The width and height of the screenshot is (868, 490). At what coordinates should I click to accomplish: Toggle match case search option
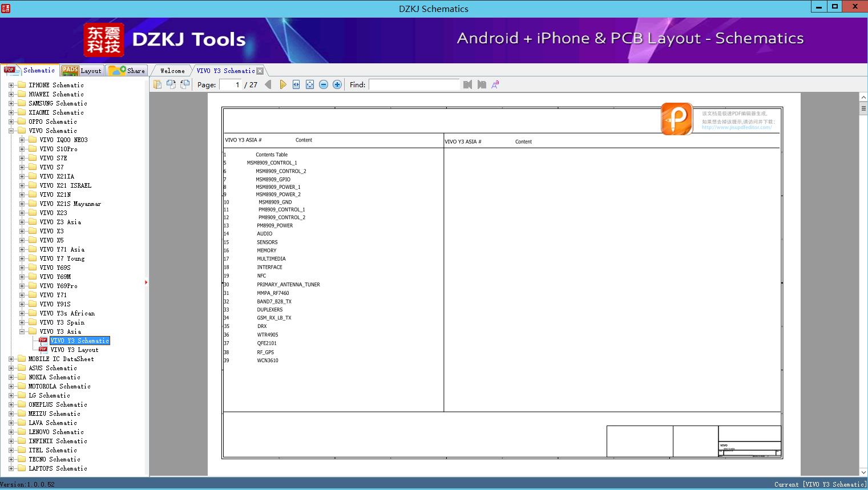click(495, 84)
